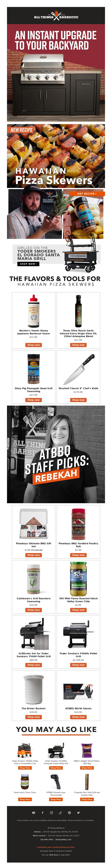The image size is (112, 868).
Task: Click the All Things Barbecue logo
Action: pos(56,15)
